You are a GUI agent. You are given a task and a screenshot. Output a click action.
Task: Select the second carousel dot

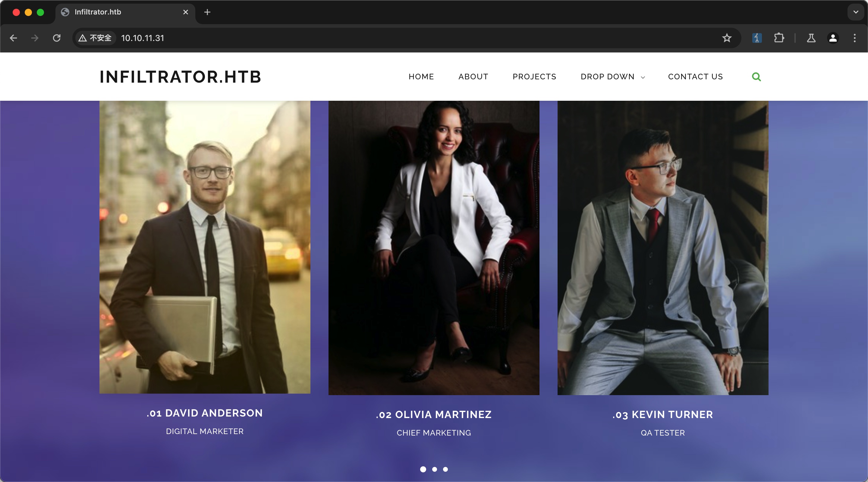click(x=435, y=469)
